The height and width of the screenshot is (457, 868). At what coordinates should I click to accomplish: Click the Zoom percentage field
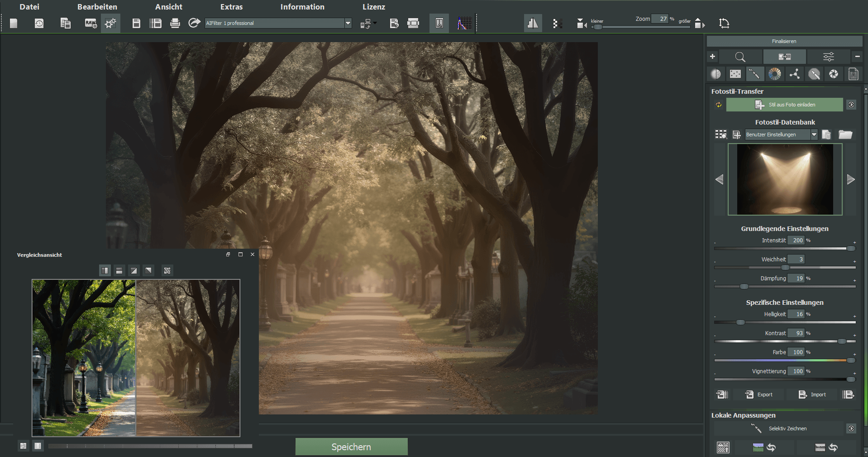(x=660, y=19)
